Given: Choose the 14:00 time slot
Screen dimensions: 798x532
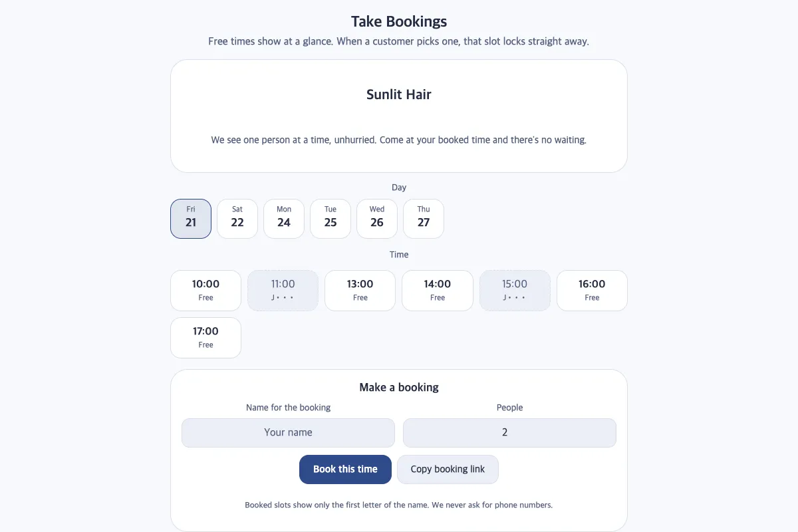Looking at the screenshot, I should tap(438, 291).
